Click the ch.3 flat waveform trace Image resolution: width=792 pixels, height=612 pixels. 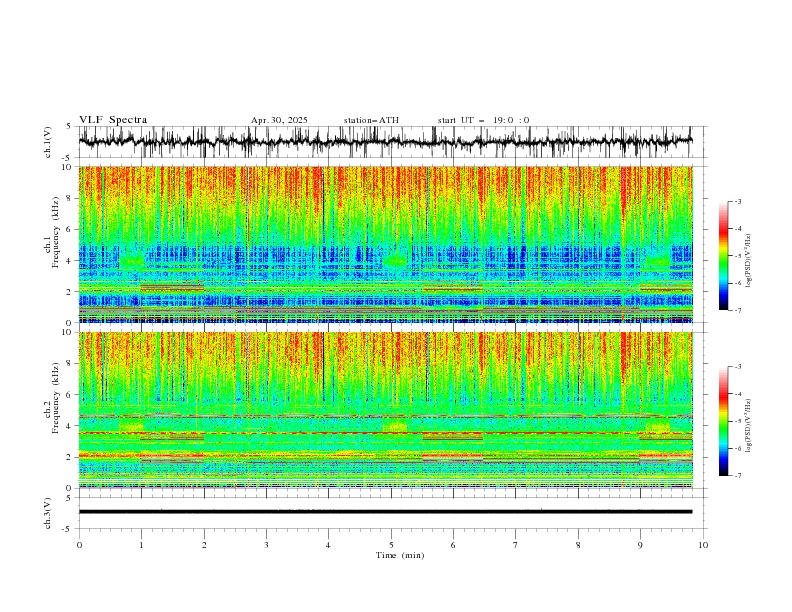(x=386, y=512)
